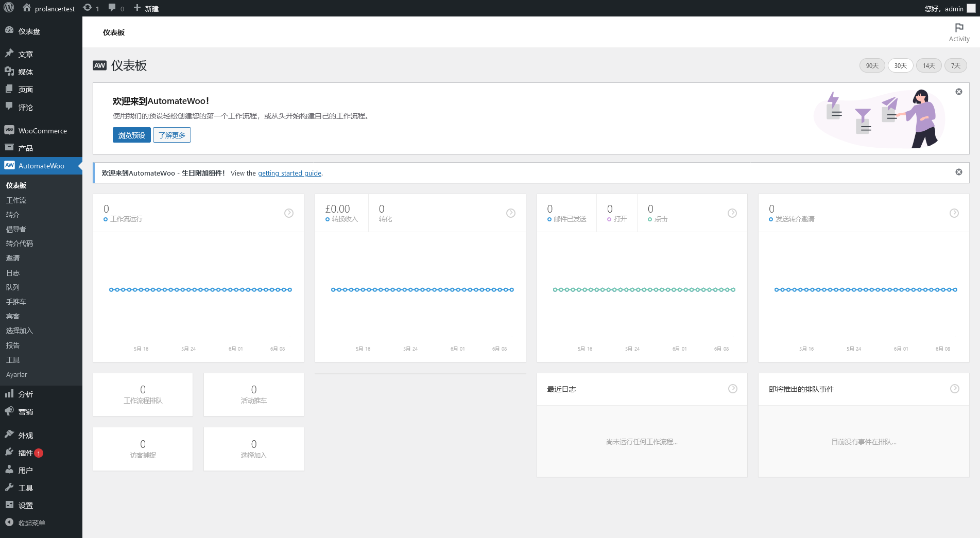Viewport: 980px width, 538px height.
Task: Click the 媒体 media icon
Action: point(9,71)
